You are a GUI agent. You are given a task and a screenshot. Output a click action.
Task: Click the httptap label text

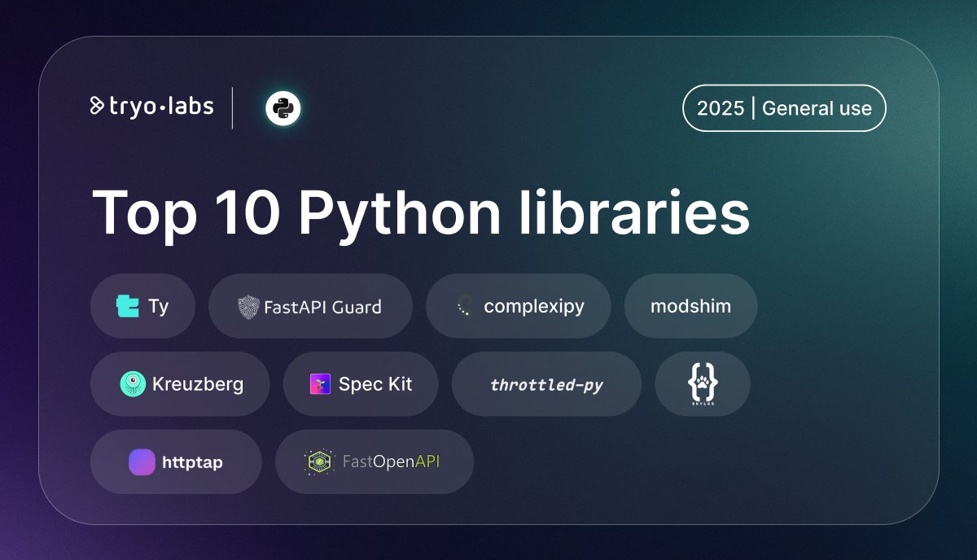pyautogui.click(x=192, y=462)
